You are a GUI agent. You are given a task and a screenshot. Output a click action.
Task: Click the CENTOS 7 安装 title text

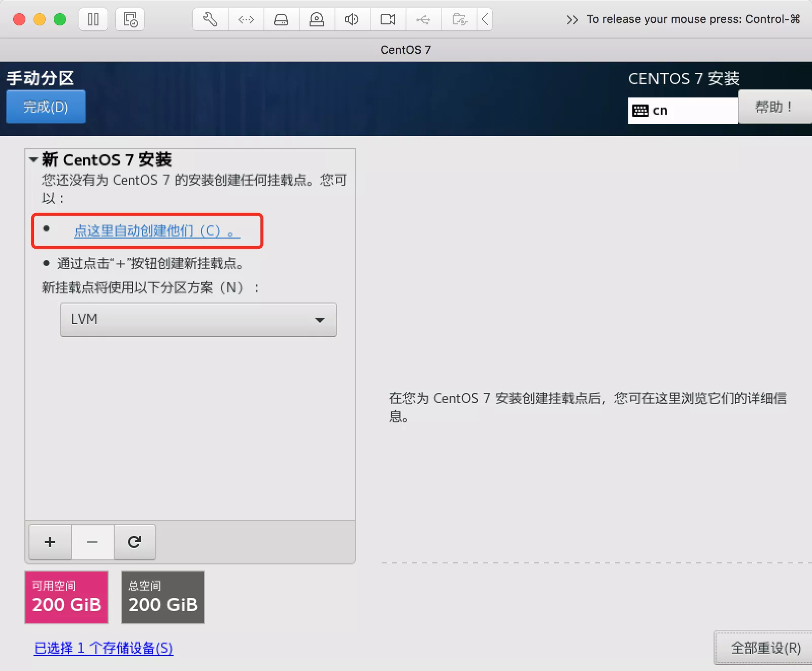tap(684, 79)
